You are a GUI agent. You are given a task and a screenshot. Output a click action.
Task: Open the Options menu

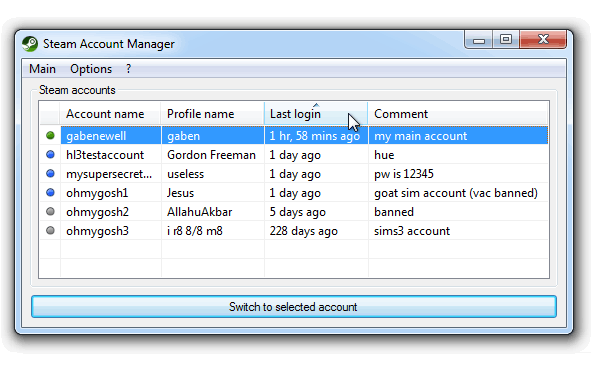click(91, 69)
